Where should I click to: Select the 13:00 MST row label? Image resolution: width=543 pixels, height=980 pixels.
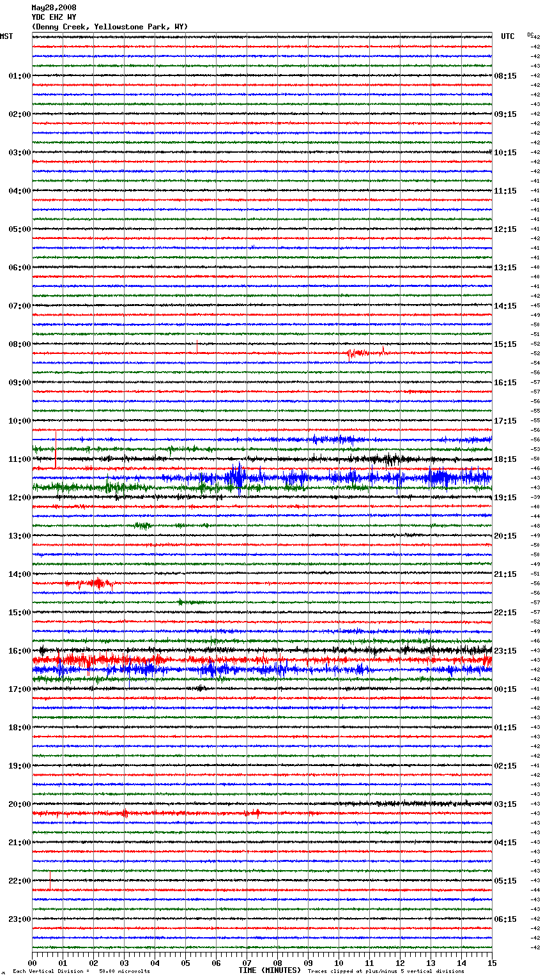20,536
